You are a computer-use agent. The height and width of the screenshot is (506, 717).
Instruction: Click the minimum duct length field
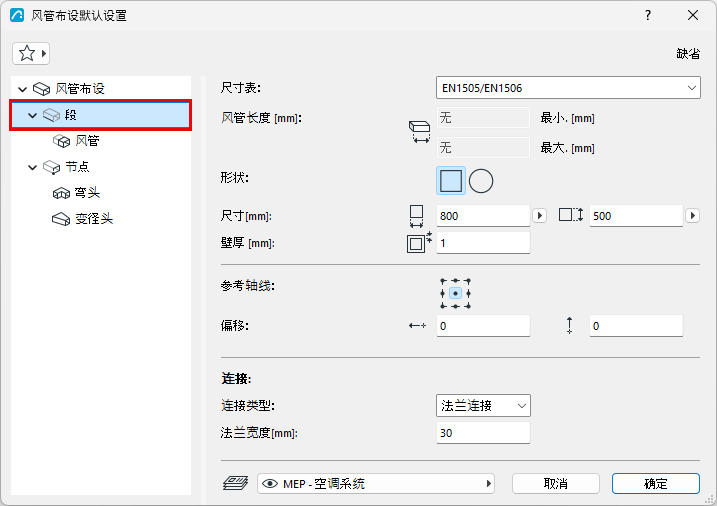(x=483, y=118)
